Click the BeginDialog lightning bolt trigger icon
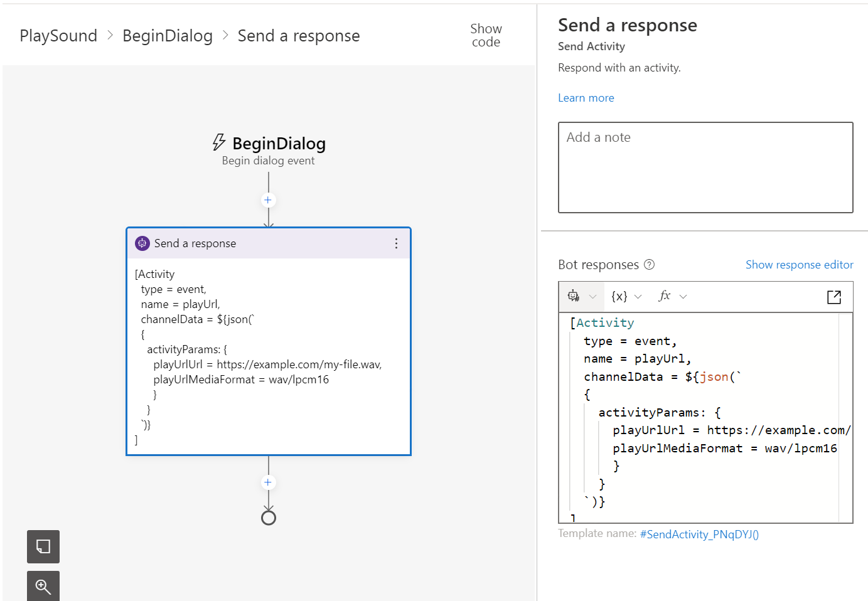868x601 pixels. 218,142
